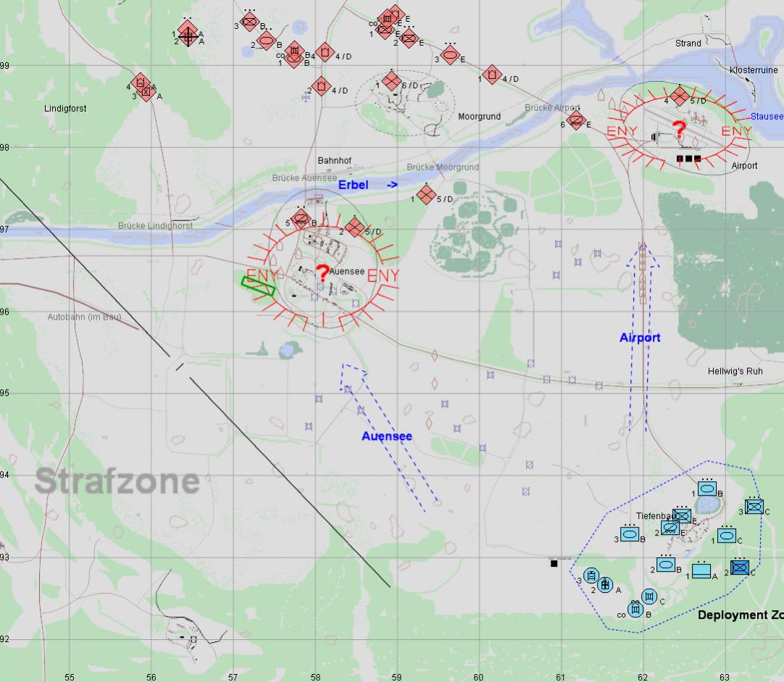This screenshot has width=784, height=682.
Task: Select blue armor unit 1 B
Action: (x=707, y=489)
